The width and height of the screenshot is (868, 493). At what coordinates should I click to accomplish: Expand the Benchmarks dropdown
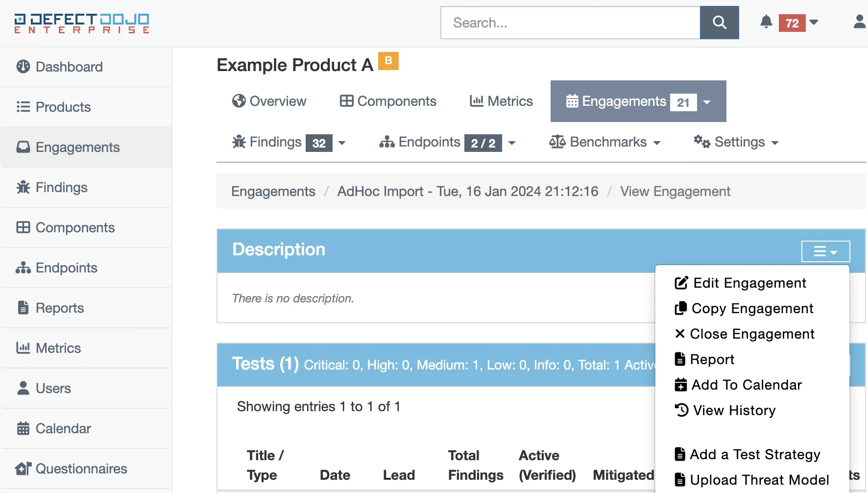(x=605, y=142)
